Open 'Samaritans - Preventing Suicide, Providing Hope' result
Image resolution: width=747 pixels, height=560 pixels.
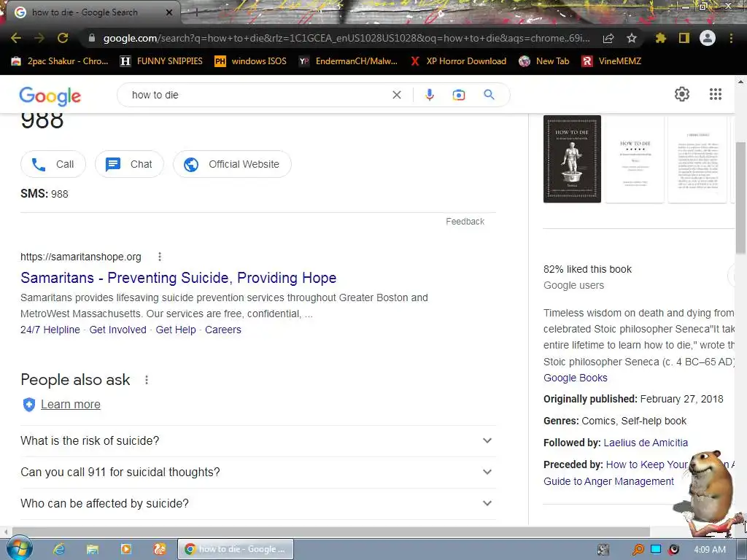coord(179,278)
